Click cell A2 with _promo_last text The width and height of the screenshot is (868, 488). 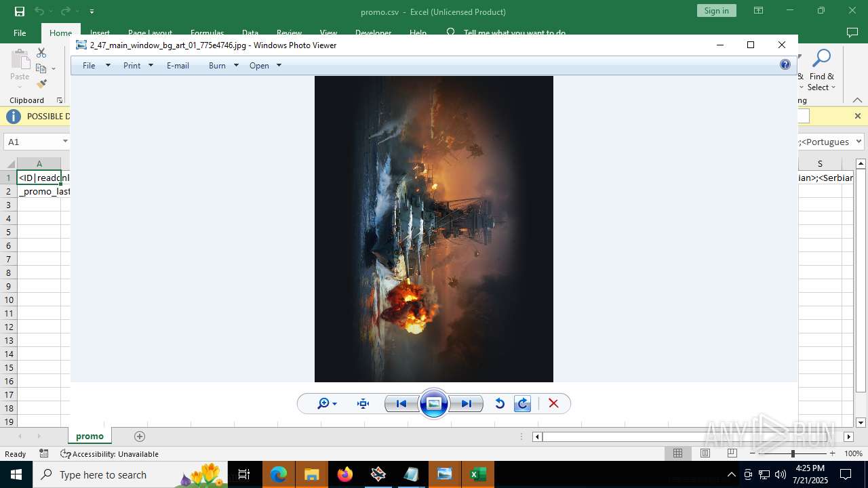point(39,191)
